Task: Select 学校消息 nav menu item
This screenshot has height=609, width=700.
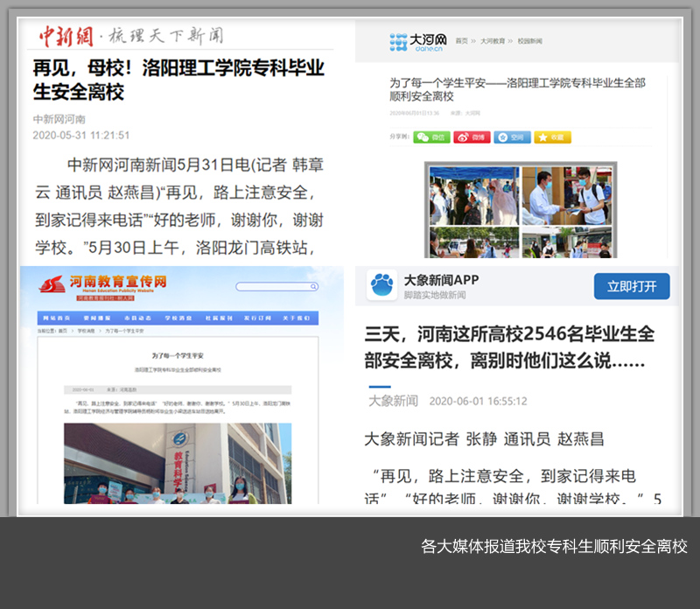Action: coord(178,318)
